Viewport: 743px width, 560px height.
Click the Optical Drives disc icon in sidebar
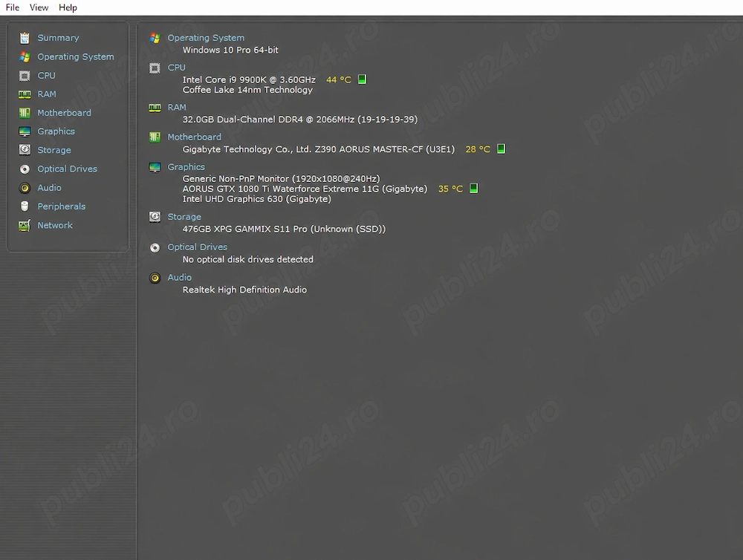25,169
